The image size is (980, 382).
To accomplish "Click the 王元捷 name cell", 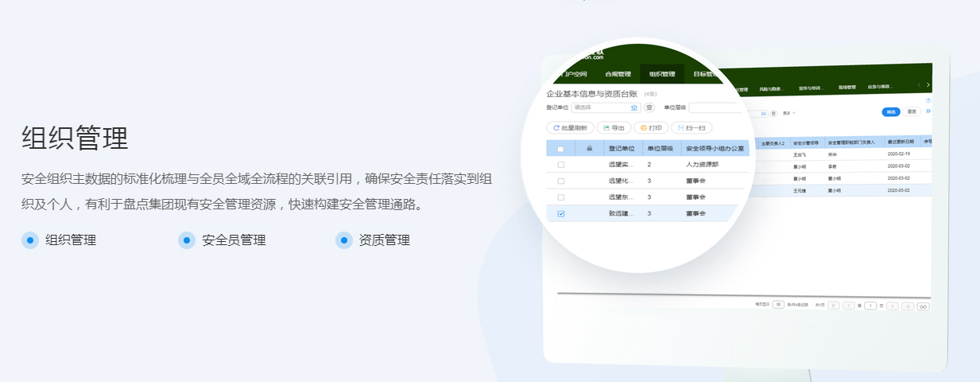I will pyautogui.click(x=800, y=191).
